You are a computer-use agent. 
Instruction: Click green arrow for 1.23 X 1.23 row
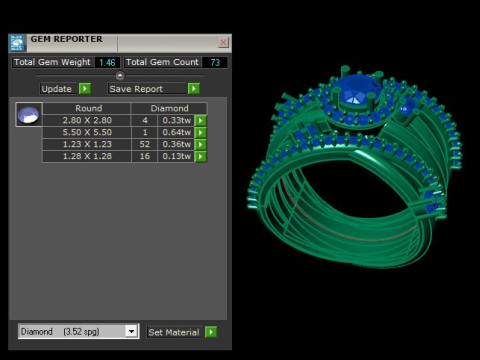[201, 144]
